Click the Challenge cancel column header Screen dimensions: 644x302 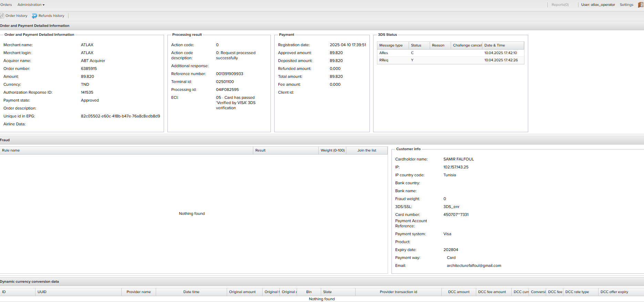[467, 45]
